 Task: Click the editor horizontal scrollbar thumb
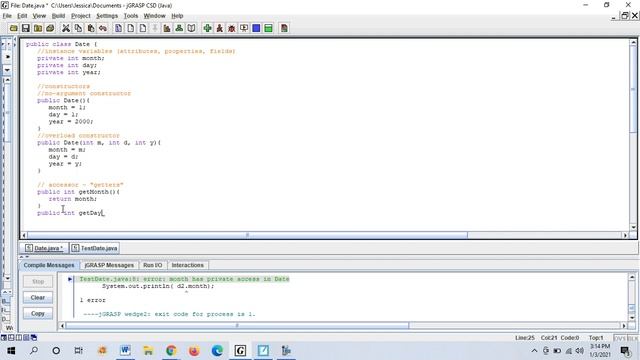(x=247, y=235)
